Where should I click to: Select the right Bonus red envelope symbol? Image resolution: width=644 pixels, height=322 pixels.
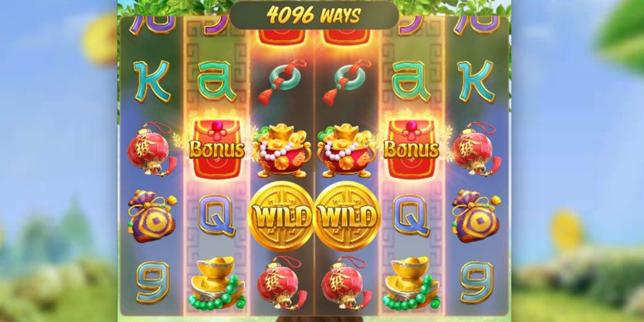pyautogui.click(x=411, y=149)
